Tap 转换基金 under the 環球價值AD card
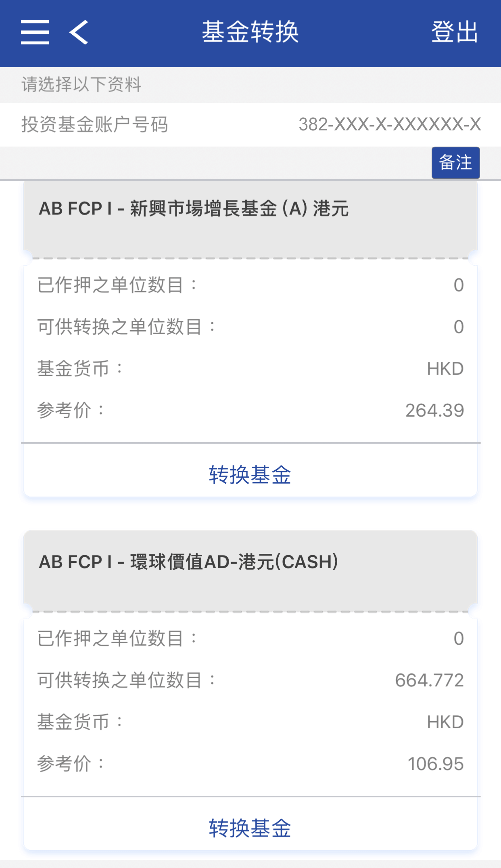The height and width of the screenshot is (868, 501). [250, 828]
